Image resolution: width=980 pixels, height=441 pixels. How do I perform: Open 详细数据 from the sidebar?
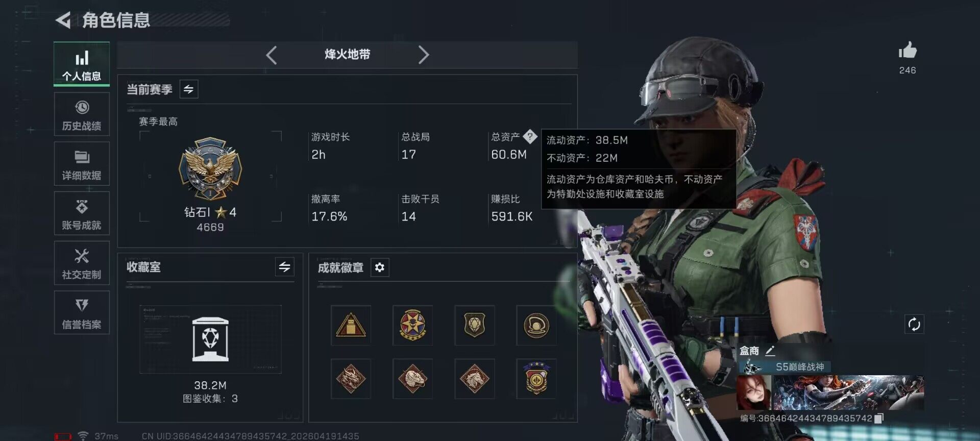(x=82, y=164)
